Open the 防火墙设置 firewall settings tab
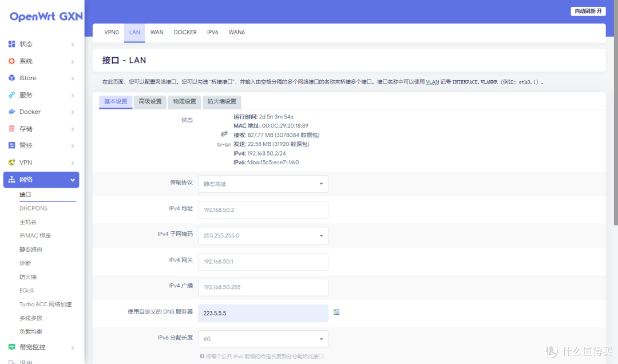The width and height of the screenshot is (618, 364). click(222, 101)
